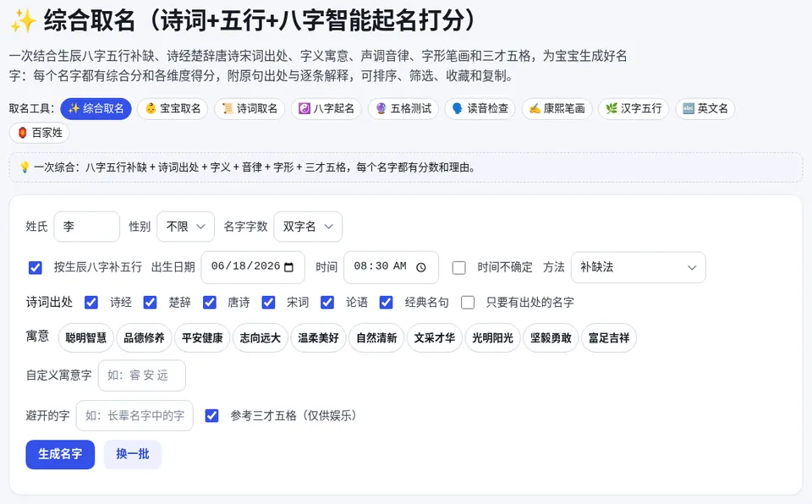Open the 百家姓 tool
Image resolution: width=812 pixels, height=504 pixels.
tap(40, 133)
